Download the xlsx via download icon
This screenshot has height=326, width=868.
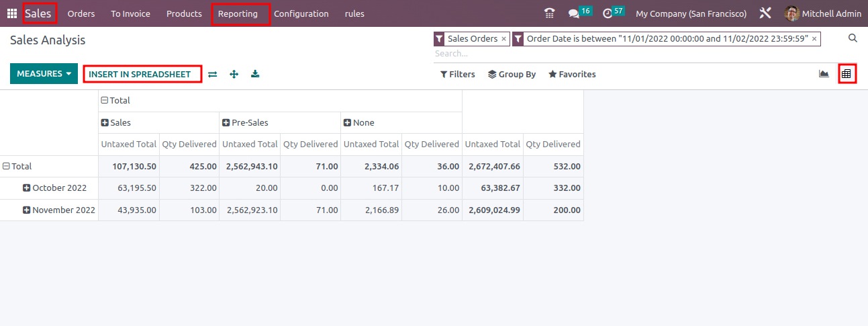point(255,74)
